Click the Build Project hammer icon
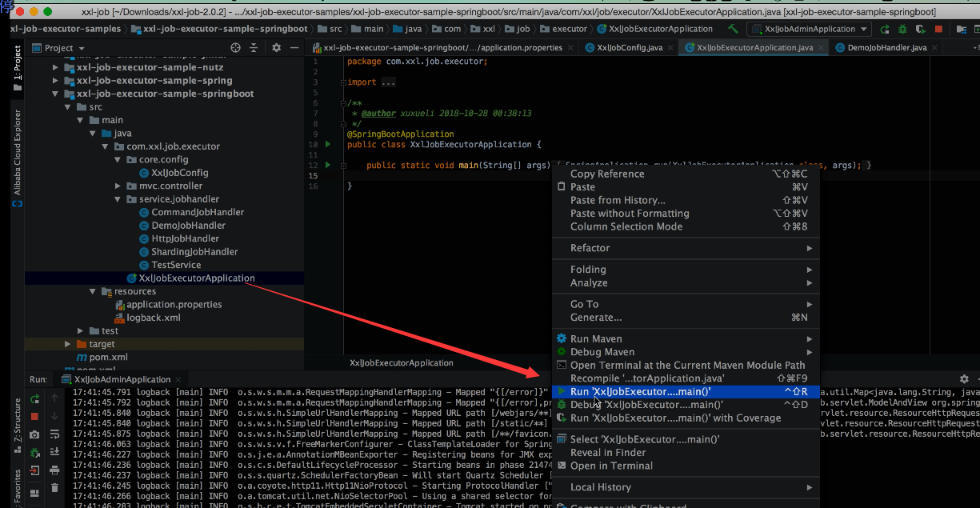The height and width of the screenshot is (508, 980). coord(733,29)
